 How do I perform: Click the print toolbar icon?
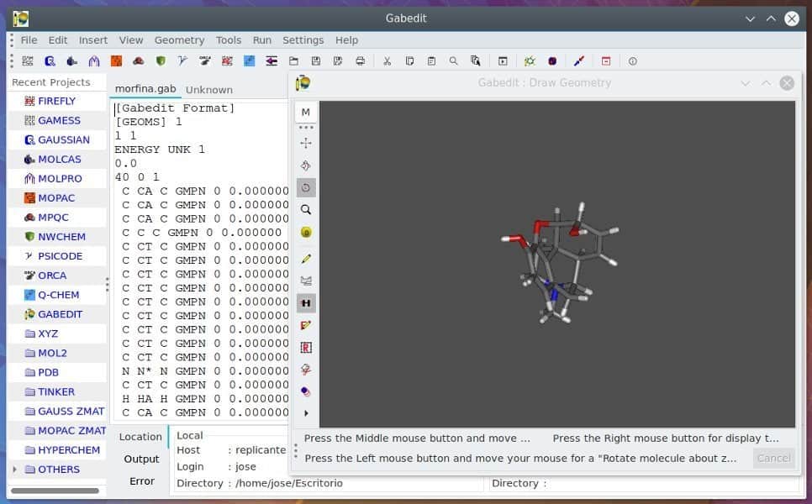(x=360, y=61)
